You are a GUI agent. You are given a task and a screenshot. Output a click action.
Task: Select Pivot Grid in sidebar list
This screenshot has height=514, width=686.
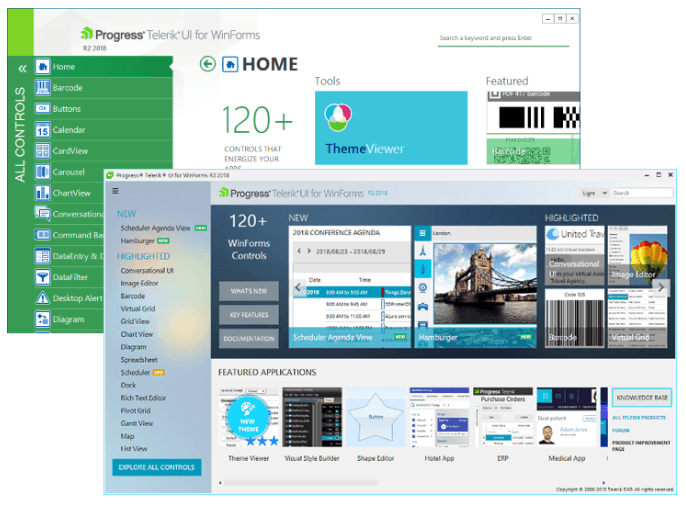136,410
